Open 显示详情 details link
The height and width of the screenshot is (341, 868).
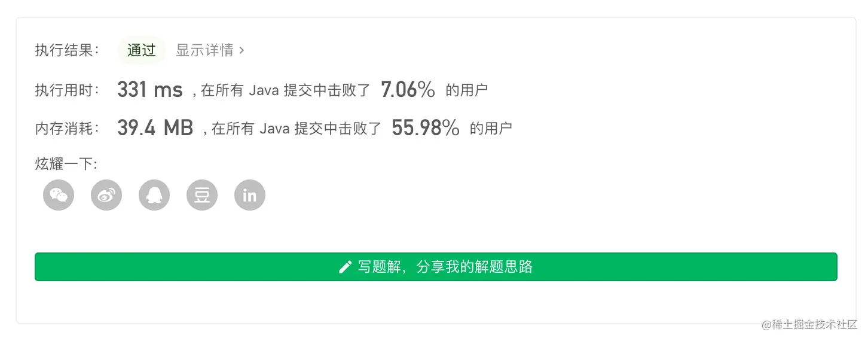coord(204,50)
